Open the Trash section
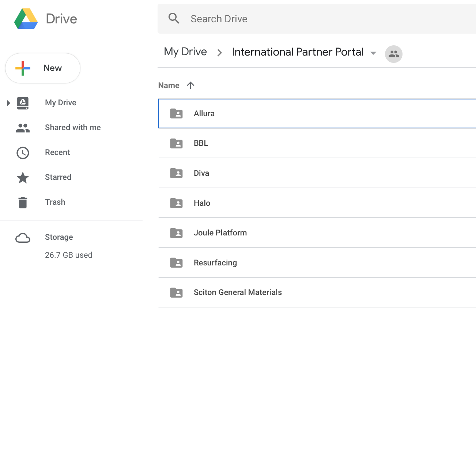Viewport: 476px width, 476px height. pyautogui.click(x=55, y=202)
